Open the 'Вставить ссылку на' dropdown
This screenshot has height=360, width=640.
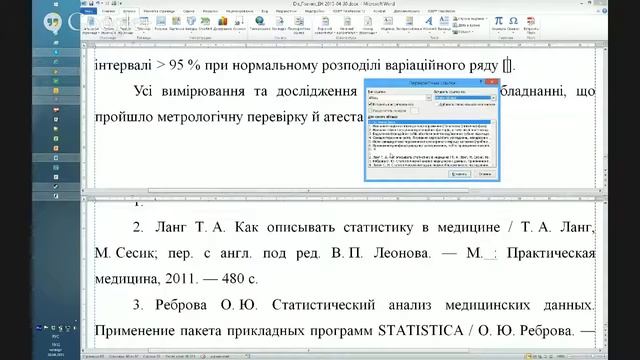(465, 98)
